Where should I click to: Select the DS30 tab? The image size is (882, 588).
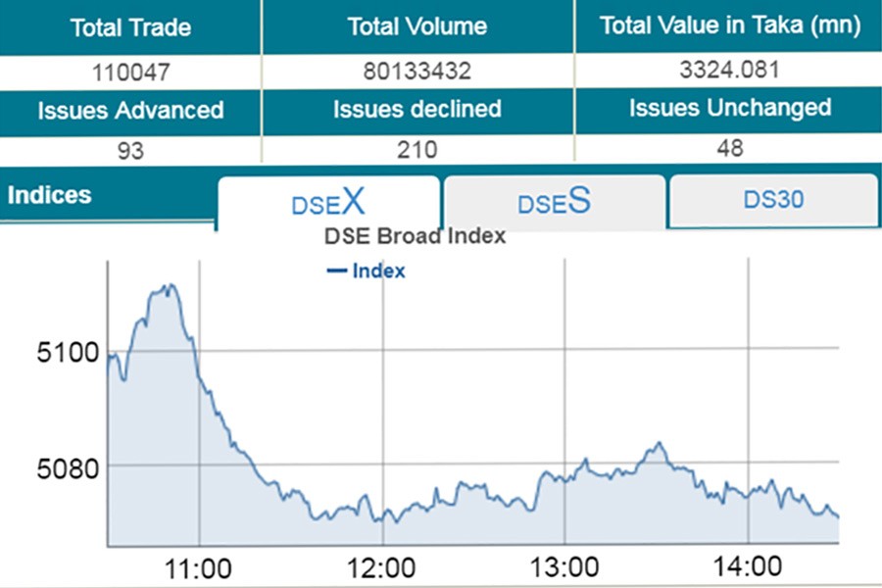773,200
